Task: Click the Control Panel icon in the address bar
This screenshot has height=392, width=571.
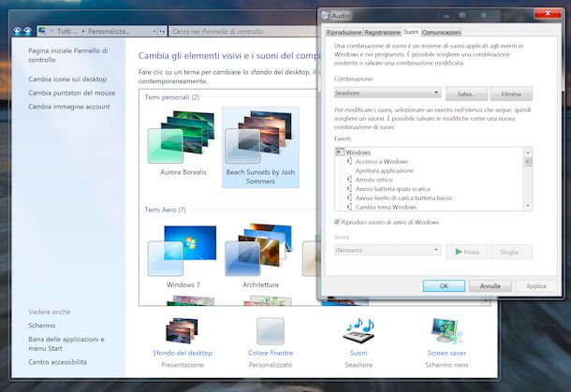Action: [x=42, y=31]
